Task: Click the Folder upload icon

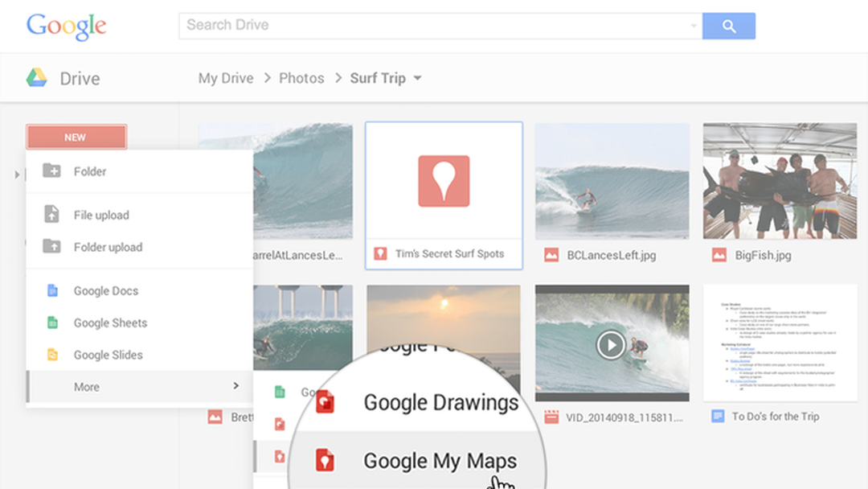Action: point(50,247)
